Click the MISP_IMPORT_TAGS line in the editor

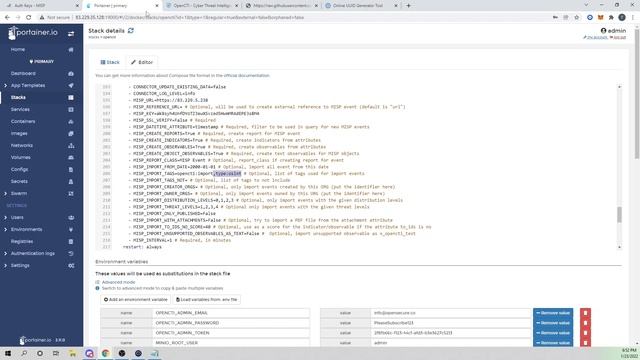coord(247,173)
